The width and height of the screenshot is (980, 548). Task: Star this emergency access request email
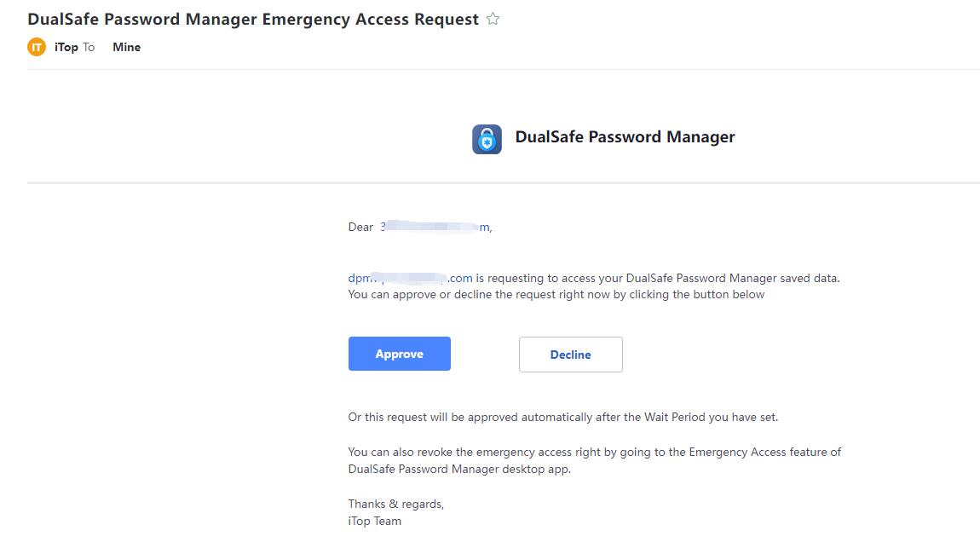point(493,19)
